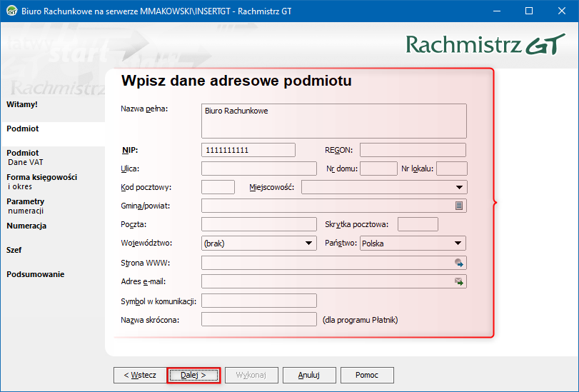Open website via Strona WWW globe icon
The width and height of the screenshot is (579, 392).
458,263
